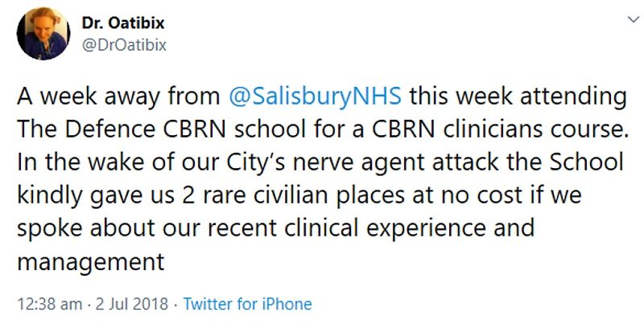
Task: Open the @DrOatibix handle
Action: point(124,45)
